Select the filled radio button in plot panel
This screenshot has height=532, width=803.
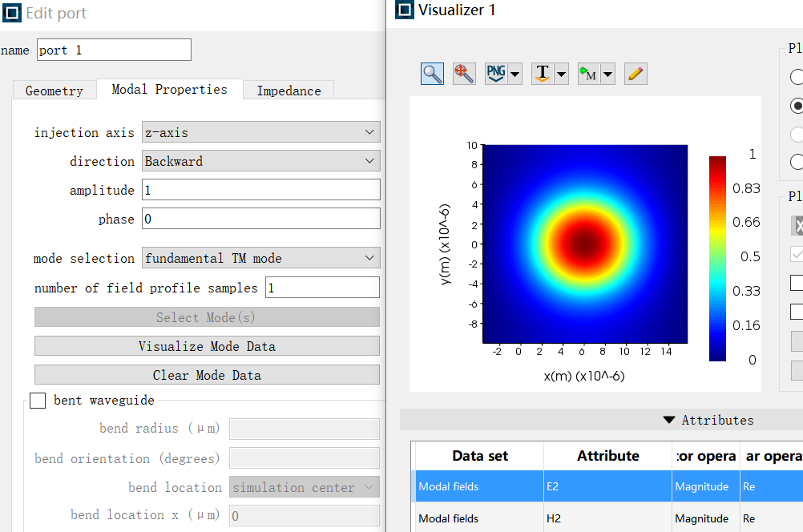(x=797, y=106)
